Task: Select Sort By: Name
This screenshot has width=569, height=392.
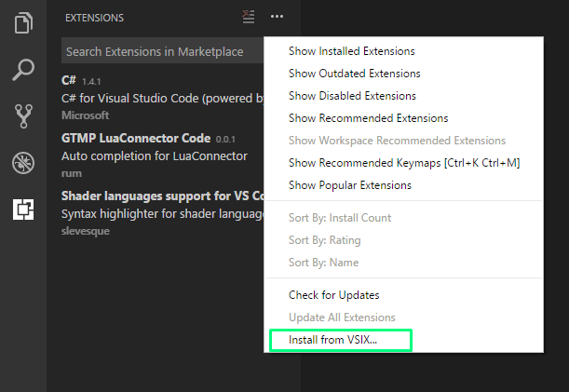Action: 403,263
